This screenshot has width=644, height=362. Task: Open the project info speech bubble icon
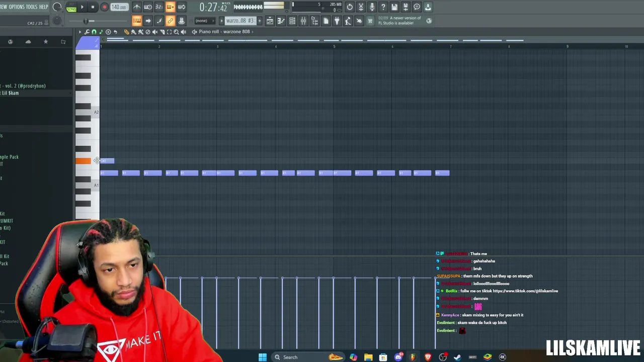pos(417,7)
